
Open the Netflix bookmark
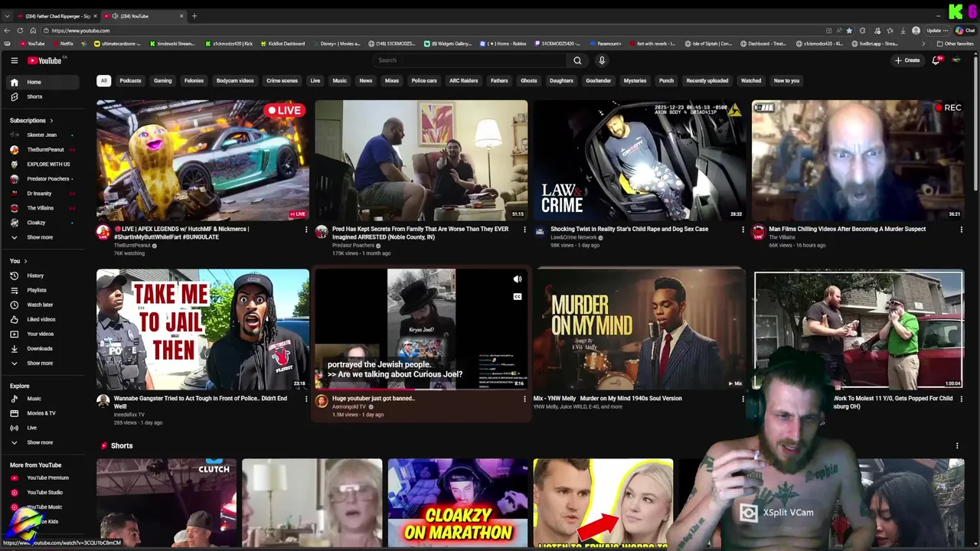pos(64,44)
